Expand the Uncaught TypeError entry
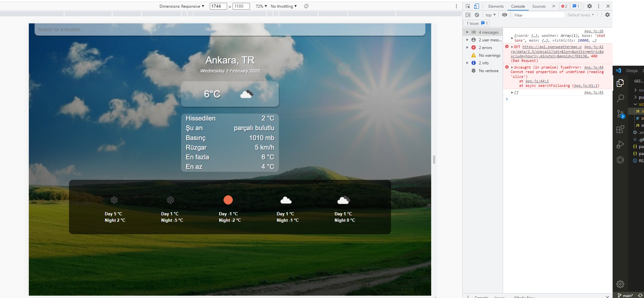Screen dimensions: 644x298 (x=512, y=67)
